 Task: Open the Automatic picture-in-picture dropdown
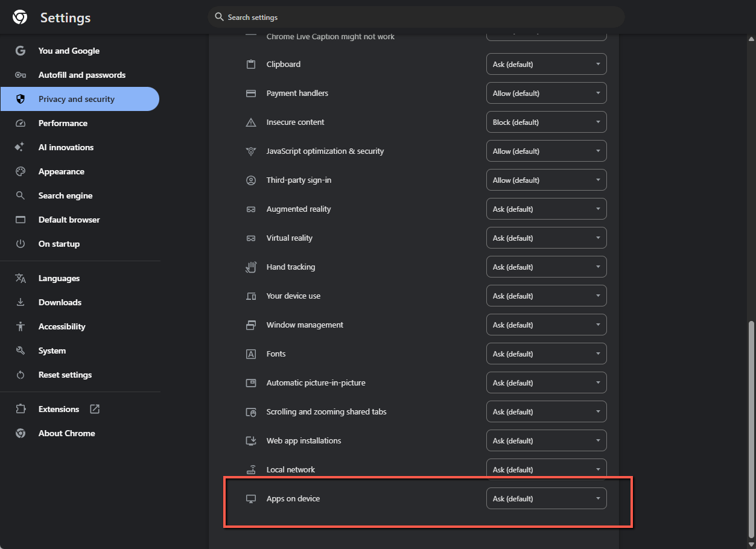point(546,382)
